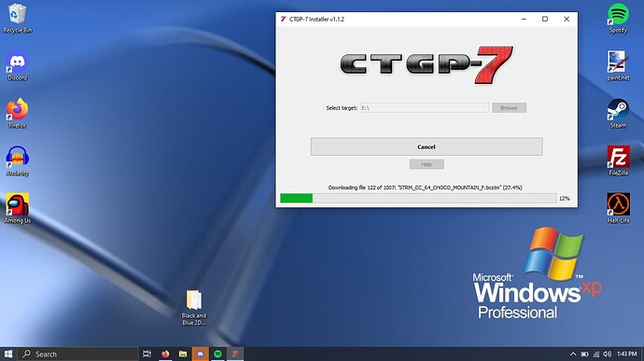Viewport: 644px width, 361px height.
Task: Maximize the CTGP-7 Installer window
Action: pos(545,19)
